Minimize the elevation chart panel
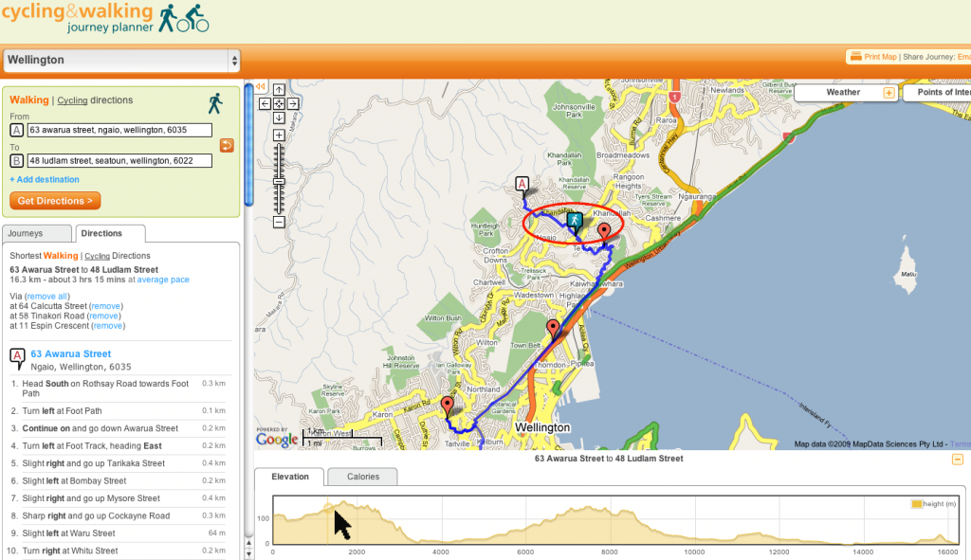The width and height of the screenshot is (971, 560). click(x=958, y=460)
